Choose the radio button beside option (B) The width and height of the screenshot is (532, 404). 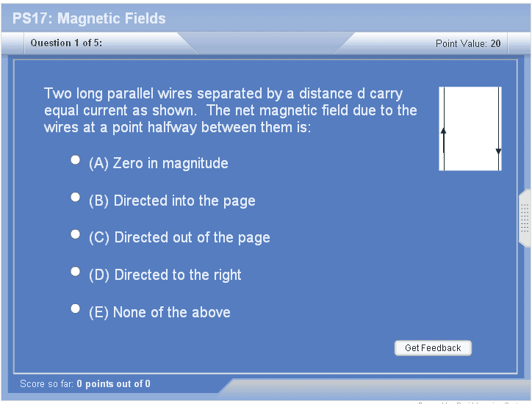(75, 197)
